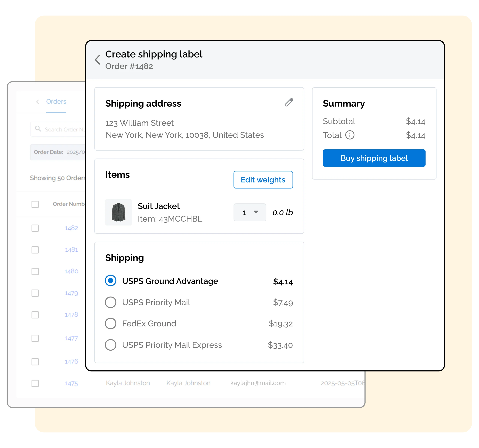Click the 0.0 lb weight value
Viewport: 479px width, 448px height.
(x=283, y=212)
